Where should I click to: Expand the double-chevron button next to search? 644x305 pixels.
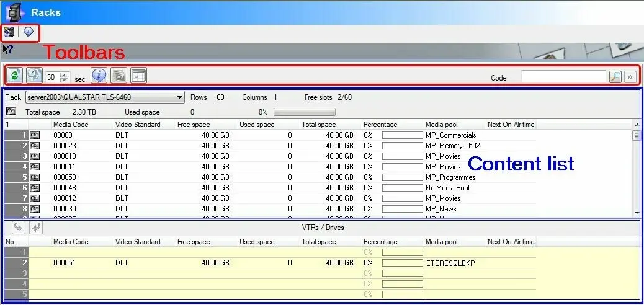[x=630, y=77]
